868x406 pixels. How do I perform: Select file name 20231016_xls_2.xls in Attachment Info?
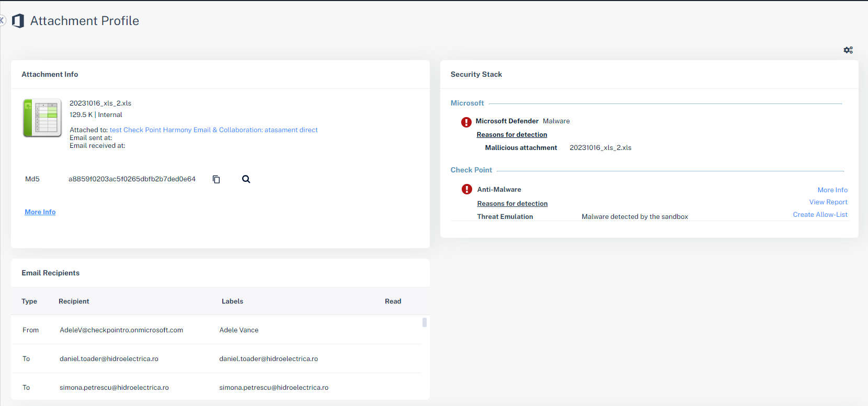click(x=100, y=103)
